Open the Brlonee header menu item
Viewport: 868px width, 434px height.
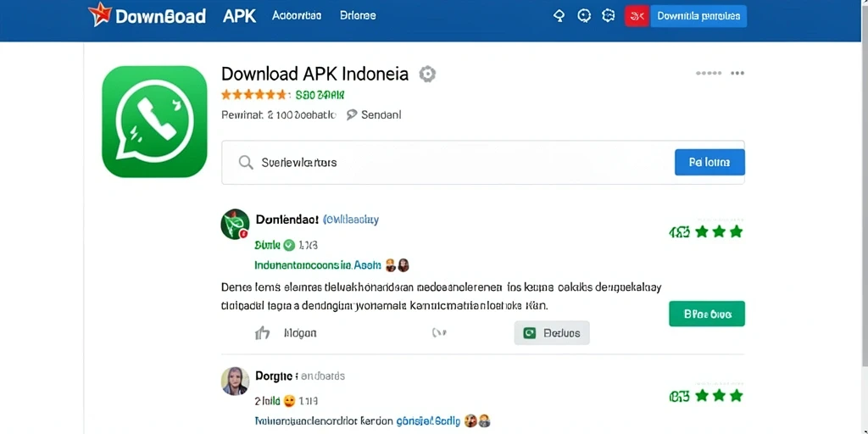[358, 15]
